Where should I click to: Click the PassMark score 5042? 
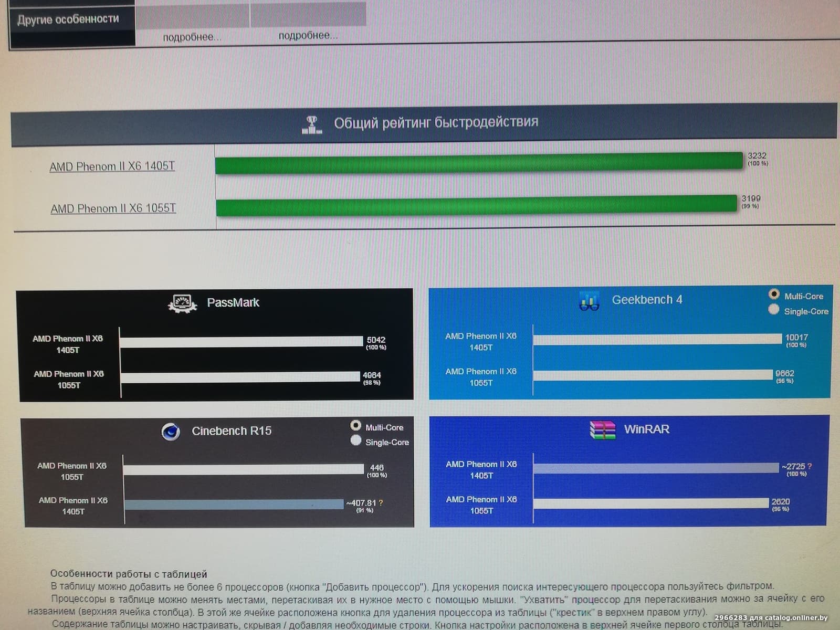tap(376, 340)
